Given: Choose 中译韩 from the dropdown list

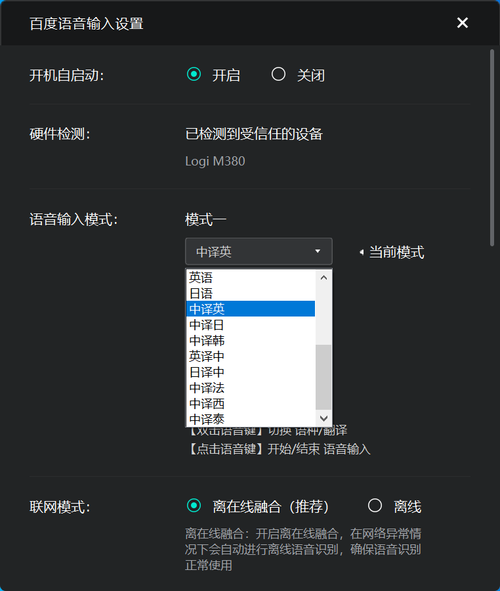Looking at the screenshot, I should tap(251, 340).
